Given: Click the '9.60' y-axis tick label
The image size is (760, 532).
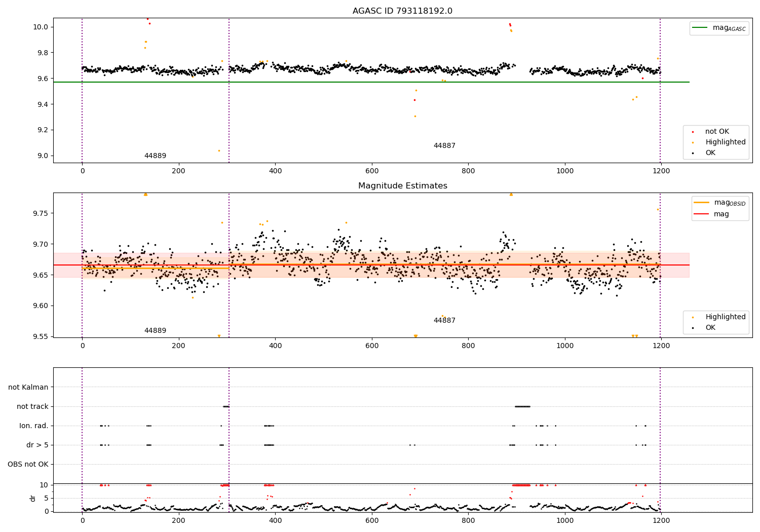Looking at the screenshot, I should coord(41,306).
